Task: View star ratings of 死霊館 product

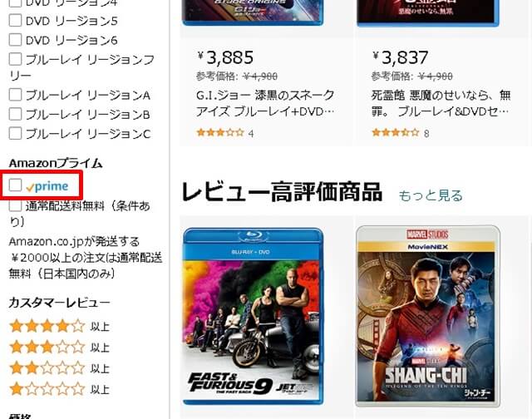Action: (x=396, y=133)
